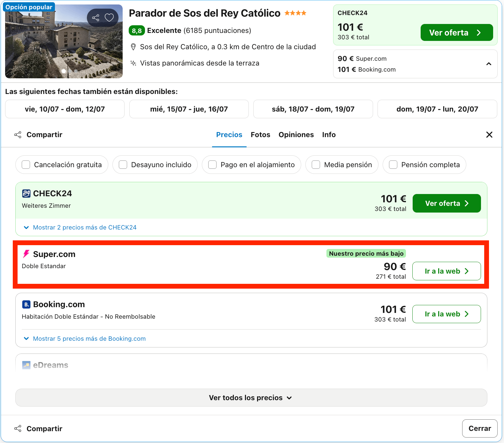Check Desayuno incluido filter

pos(123,165)
